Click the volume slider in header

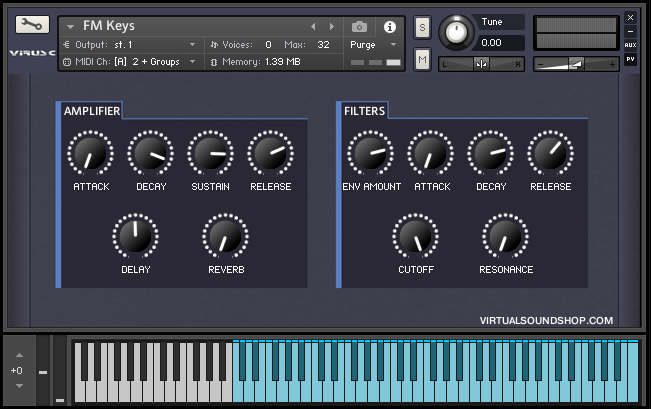click(575, 63)
